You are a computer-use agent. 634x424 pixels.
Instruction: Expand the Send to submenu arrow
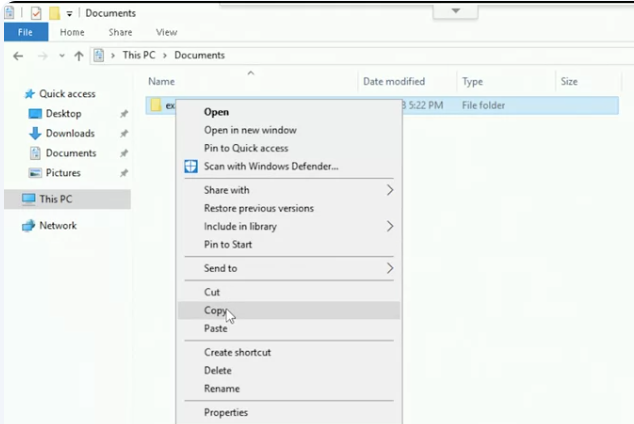click(x=390, y=268)
